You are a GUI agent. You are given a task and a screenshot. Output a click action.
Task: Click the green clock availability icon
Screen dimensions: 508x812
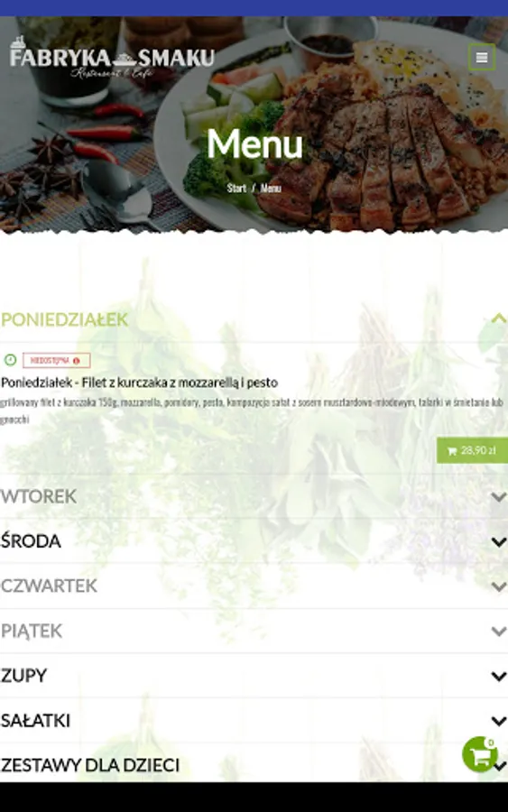point(10,359)
